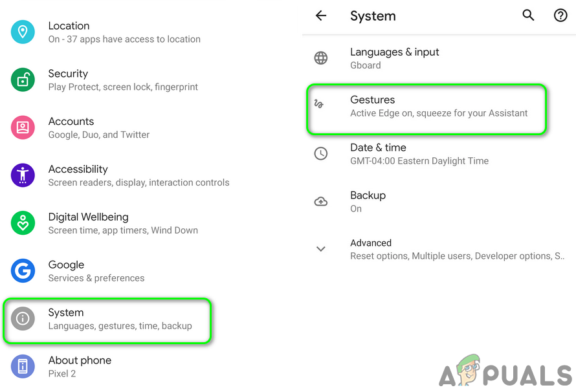The height and width of the screenshot is (392, 576).
Task: Tap the gray System info icon
Action: click(23, 319)
